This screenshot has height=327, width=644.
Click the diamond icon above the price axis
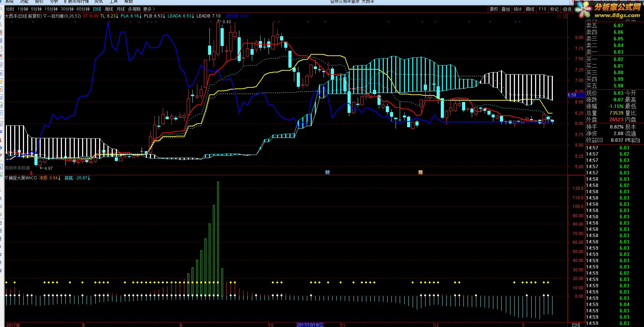559,16
